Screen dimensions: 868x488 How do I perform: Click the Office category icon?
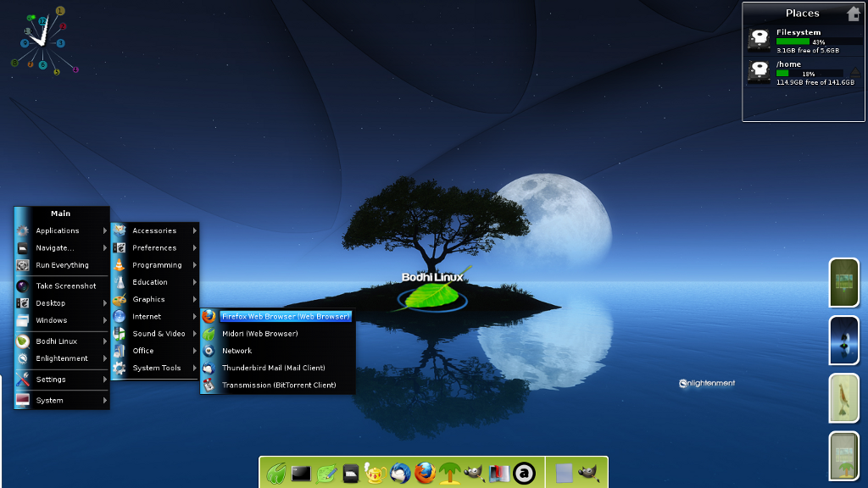120,351
